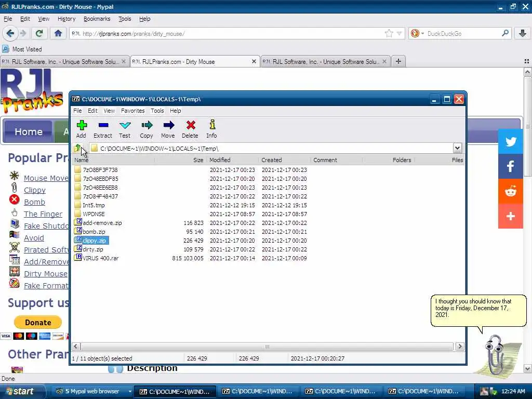The width and height of the screenshot is (532, 399).
Task: Close the Dirty Mouse tab
Action: point(254,61)
